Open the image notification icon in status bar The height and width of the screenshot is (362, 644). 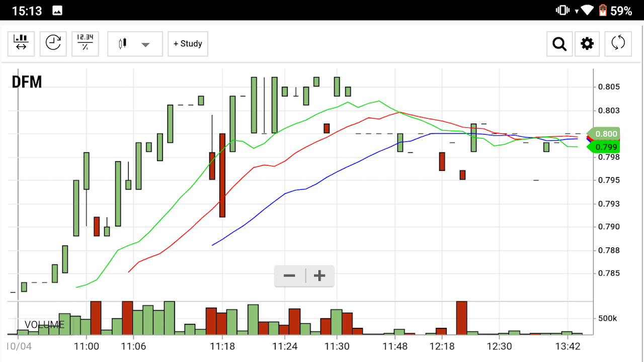pos(57,11)
